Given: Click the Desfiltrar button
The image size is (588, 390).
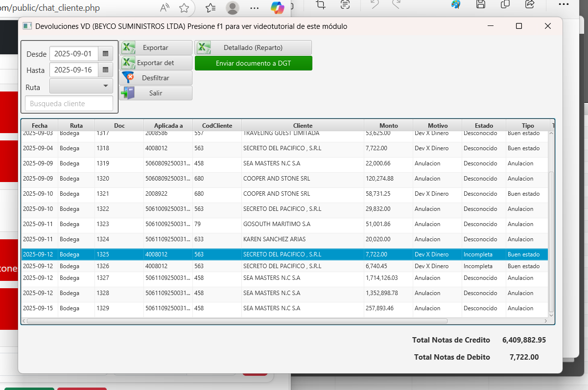Looking at the screenshot, I should coord(156,78).
